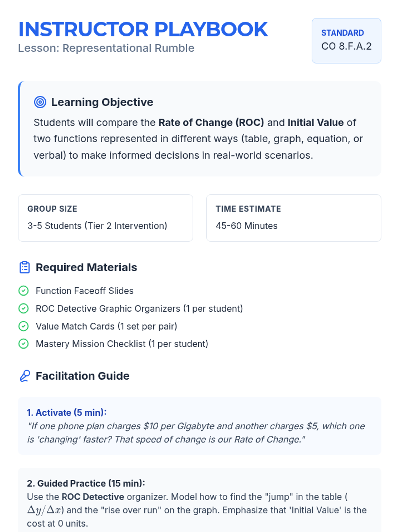Click the INSTRUCTOR PLAYBOOK title

(x=143, y=29)
